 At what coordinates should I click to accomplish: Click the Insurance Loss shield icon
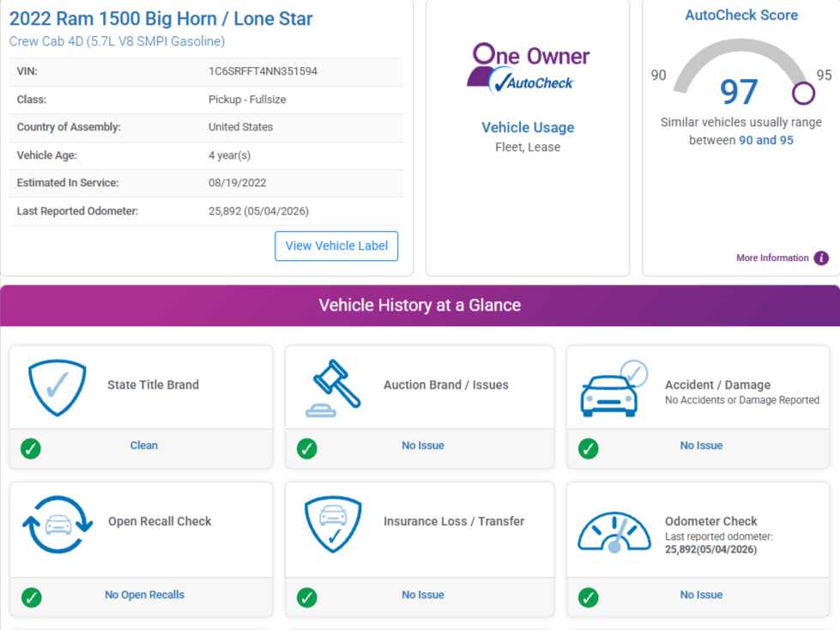(333, 524)
